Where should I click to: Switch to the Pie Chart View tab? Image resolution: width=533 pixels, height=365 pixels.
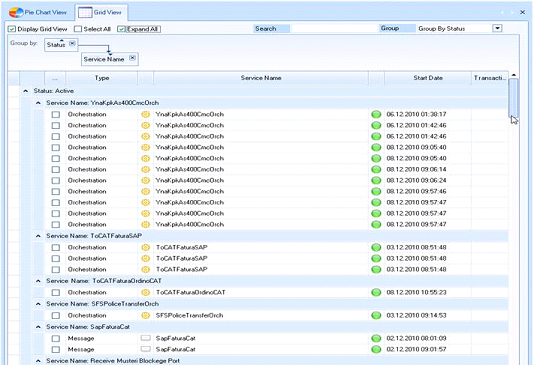click(38, 13)
